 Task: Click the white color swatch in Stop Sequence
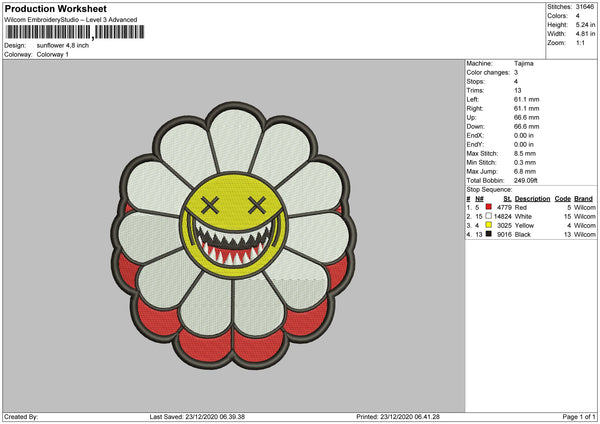[489, 216]
